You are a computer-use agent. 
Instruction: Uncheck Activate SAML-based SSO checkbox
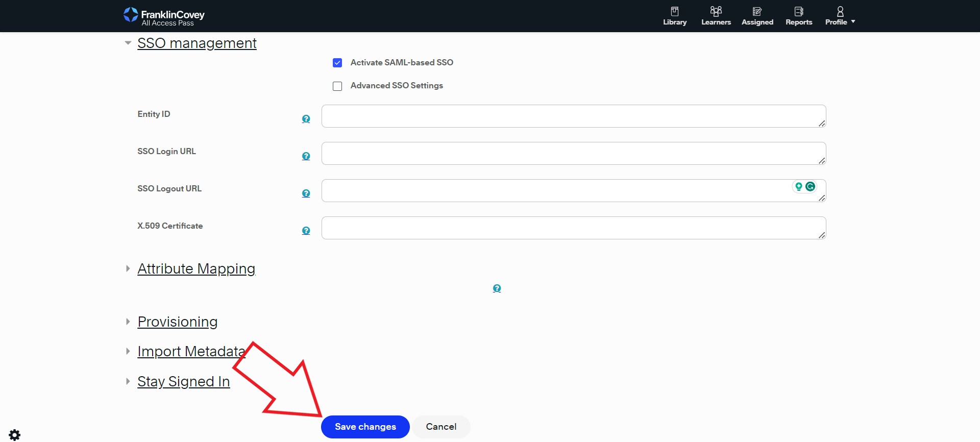coord(337,63)
